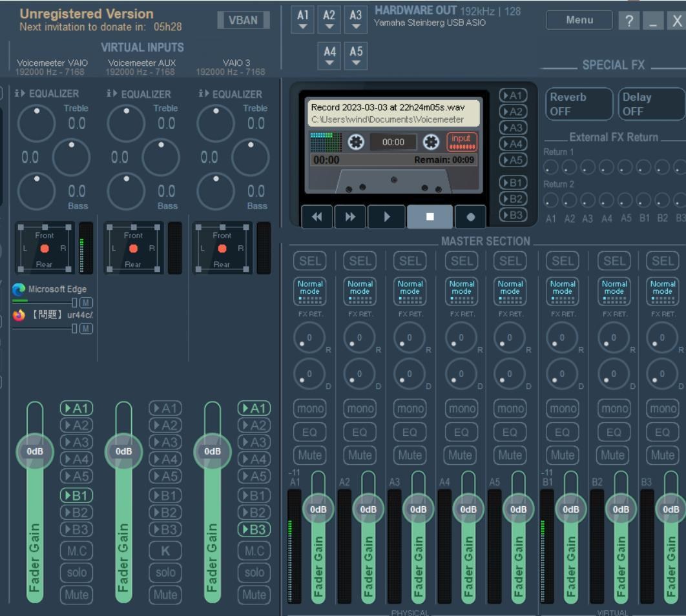
Task: Click the B1 bus Normal mode selector
Action: pyautogui.click(x=562, y=291)
